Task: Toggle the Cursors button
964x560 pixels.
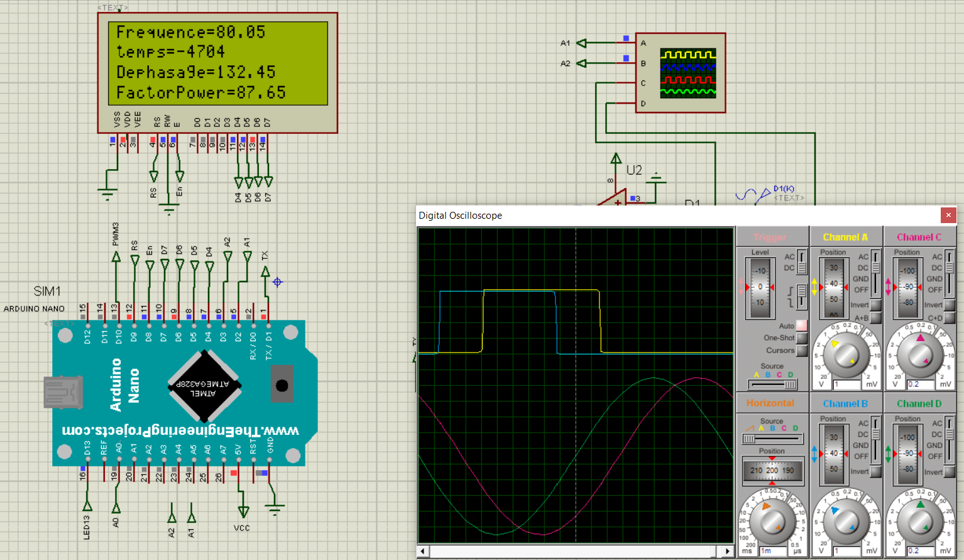Action: click(x=801, y=351)
